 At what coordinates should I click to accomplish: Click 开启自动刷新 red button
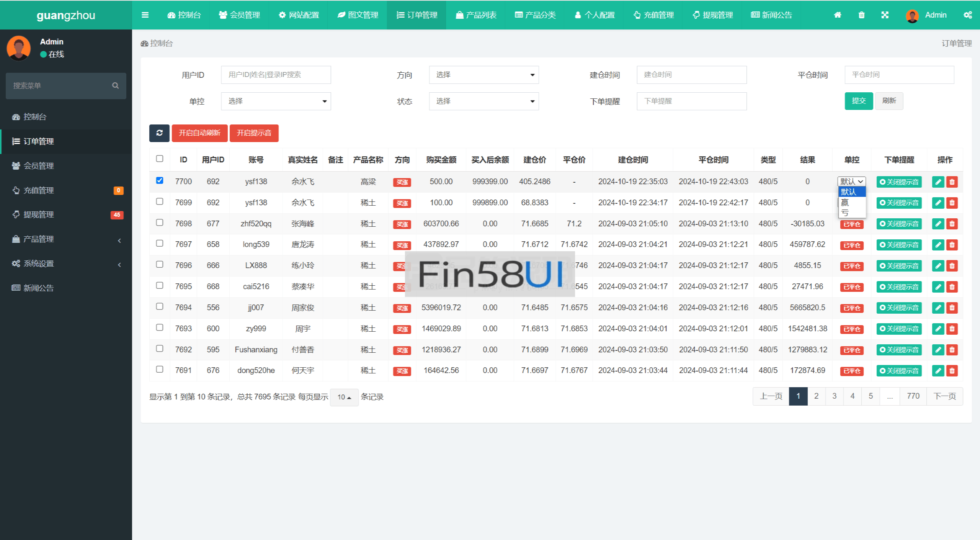[x=199, y=133]
